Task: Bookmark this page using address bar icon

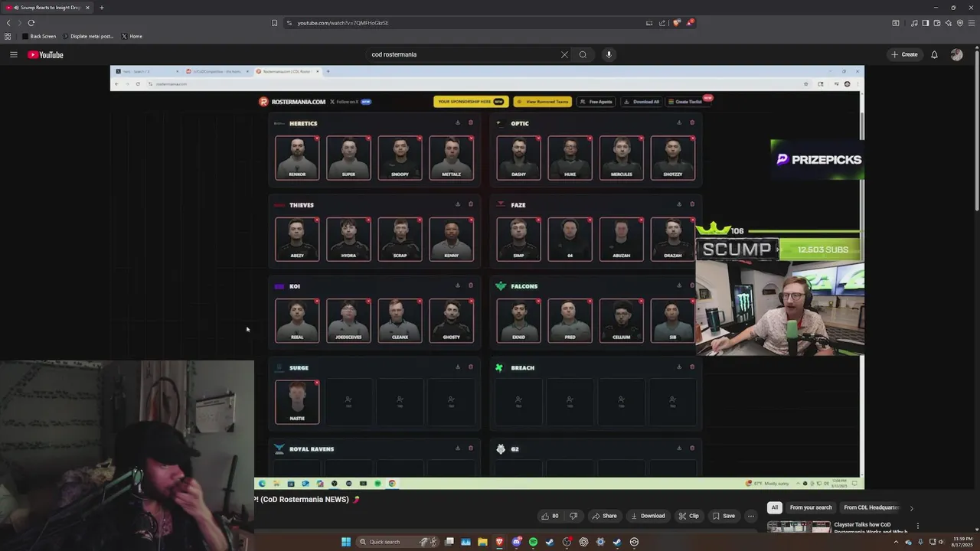Action: (274, 23)
